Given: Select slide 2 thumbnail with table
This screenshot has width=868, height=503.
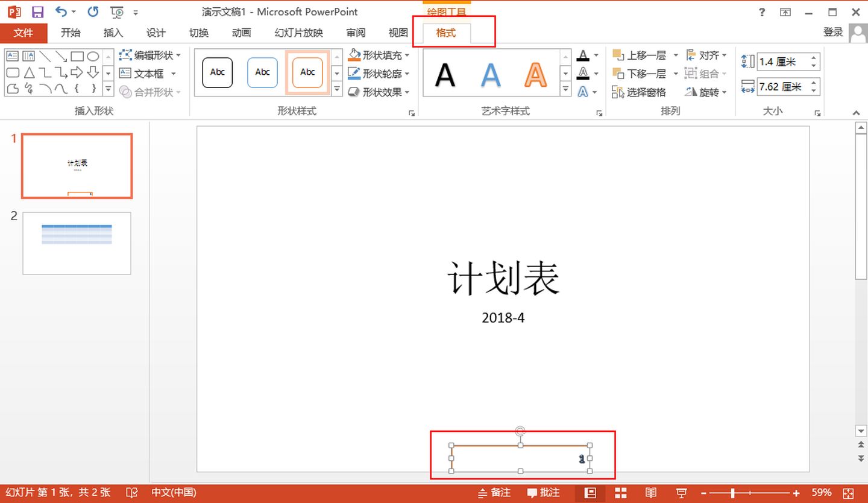Looking at the screenshot, I should coord(77,243).
